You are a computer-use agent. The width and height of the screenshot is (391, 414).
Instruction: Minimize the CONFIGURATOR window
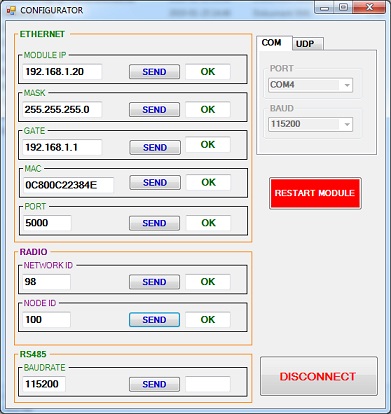click(x=325, y=8)
